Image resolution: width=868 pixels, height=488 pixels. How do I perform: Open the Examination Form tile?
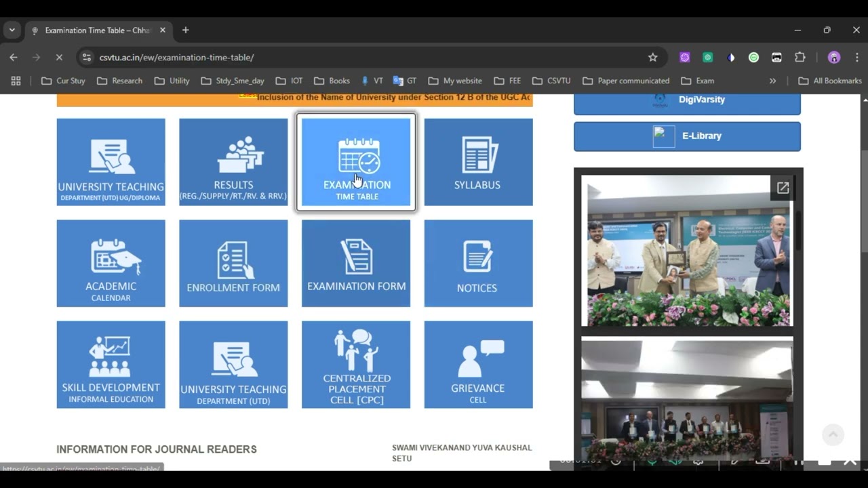coord(356,263)
